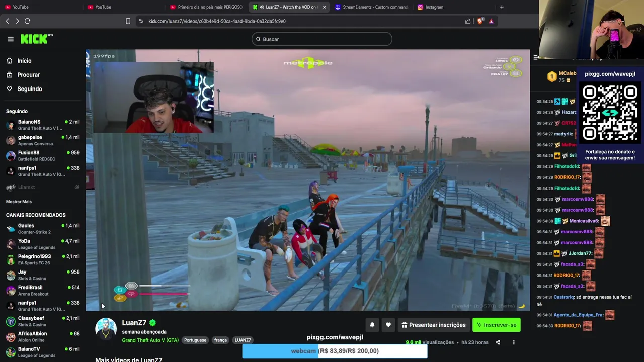Collapse the chat panel icon
Screen dimensions: 644x362
536,57
